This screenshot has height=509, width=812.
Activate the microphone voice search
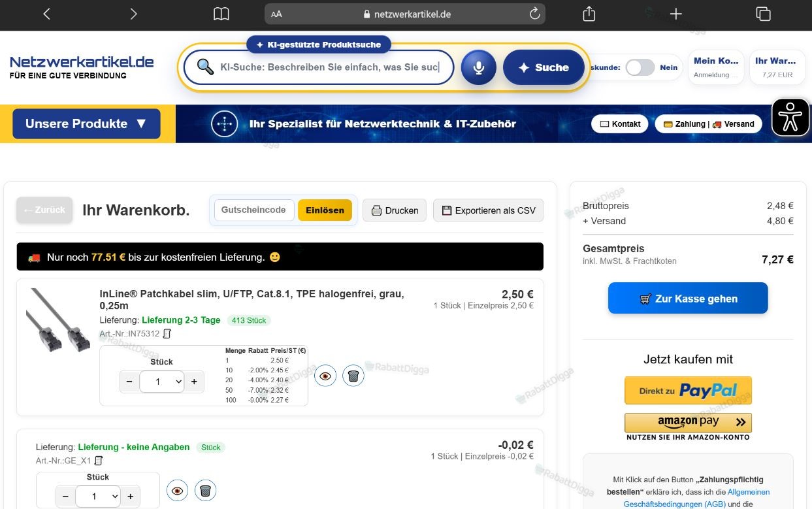(x=478, y=67)
